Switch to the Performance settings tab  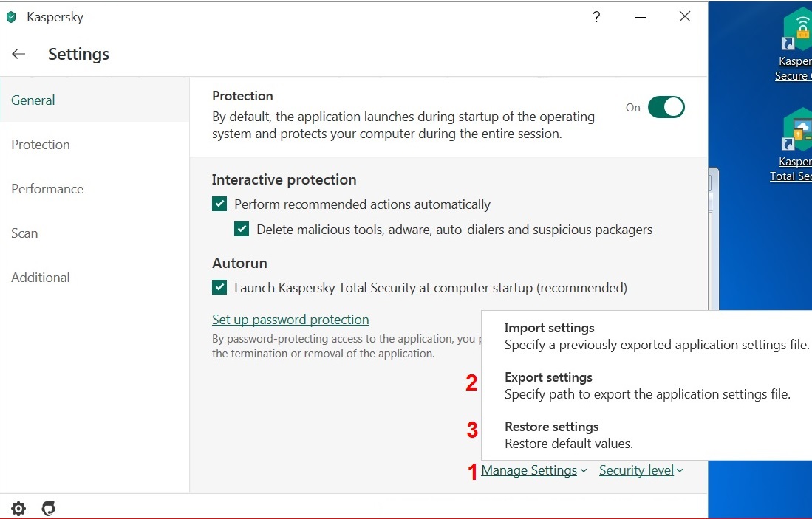coord(47,189)
